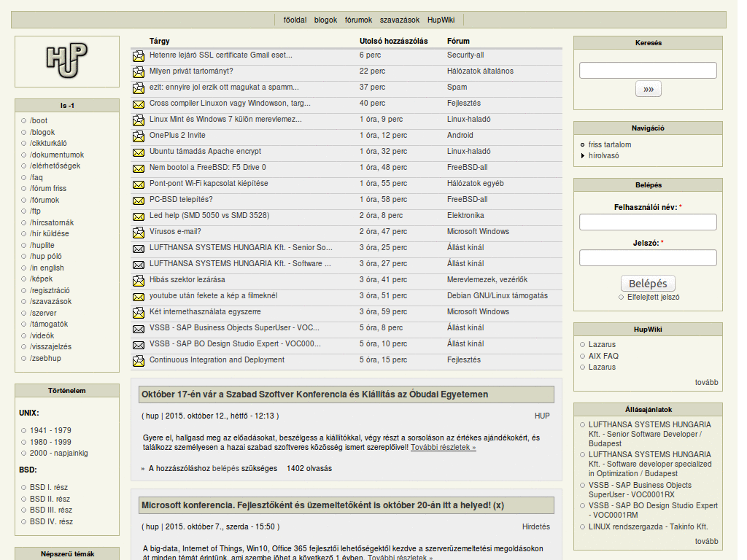Open '/regisztráció' sidebar link
Viewport: 747px width, 560px height.
[50, 290]
